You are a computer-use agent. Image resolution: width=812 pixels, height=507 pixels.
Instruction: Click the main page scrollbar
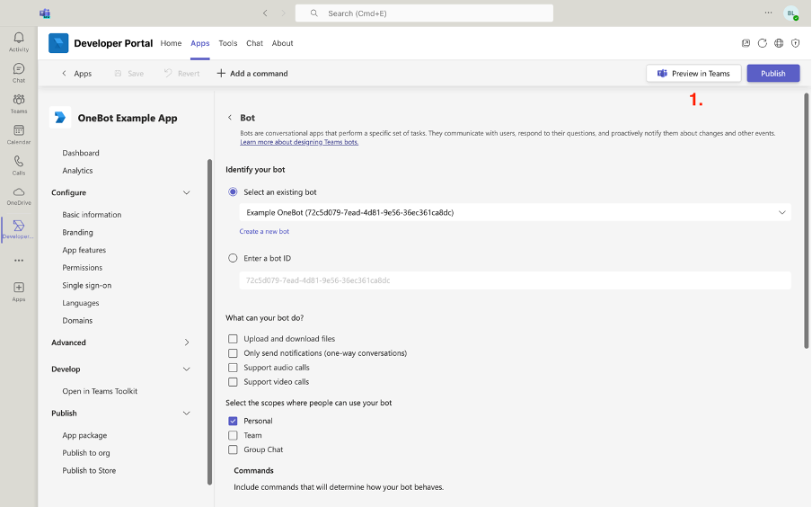(807, 221)
